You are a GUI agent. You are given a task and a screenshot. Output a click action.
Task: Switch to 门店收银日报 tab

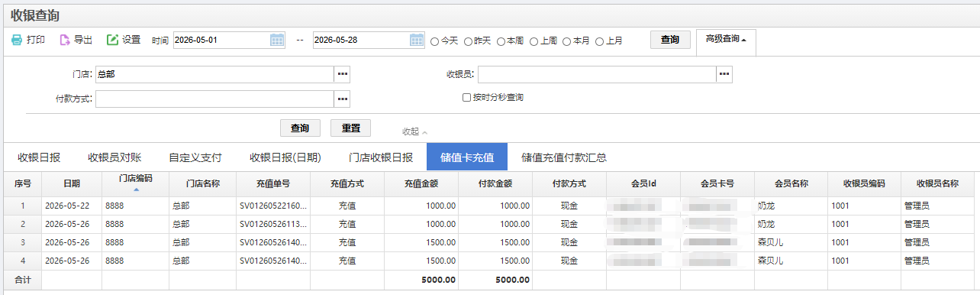(381, 157)
